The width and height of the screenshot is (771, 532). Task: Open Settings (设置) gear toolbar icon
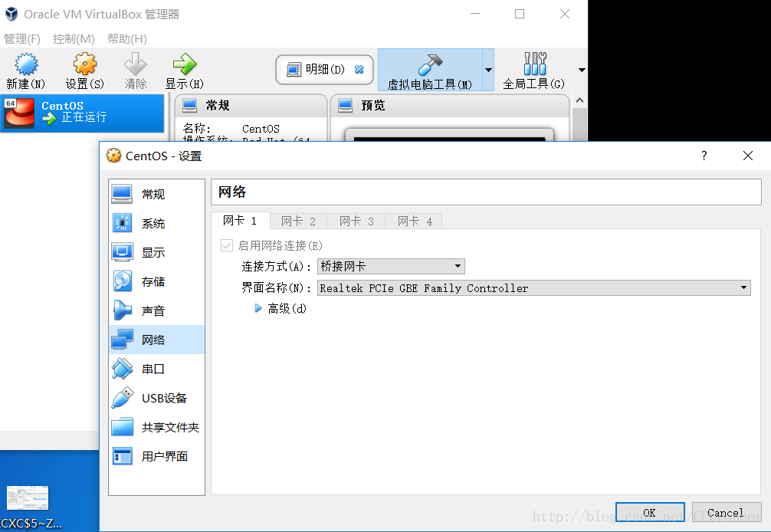coord(85,64)
